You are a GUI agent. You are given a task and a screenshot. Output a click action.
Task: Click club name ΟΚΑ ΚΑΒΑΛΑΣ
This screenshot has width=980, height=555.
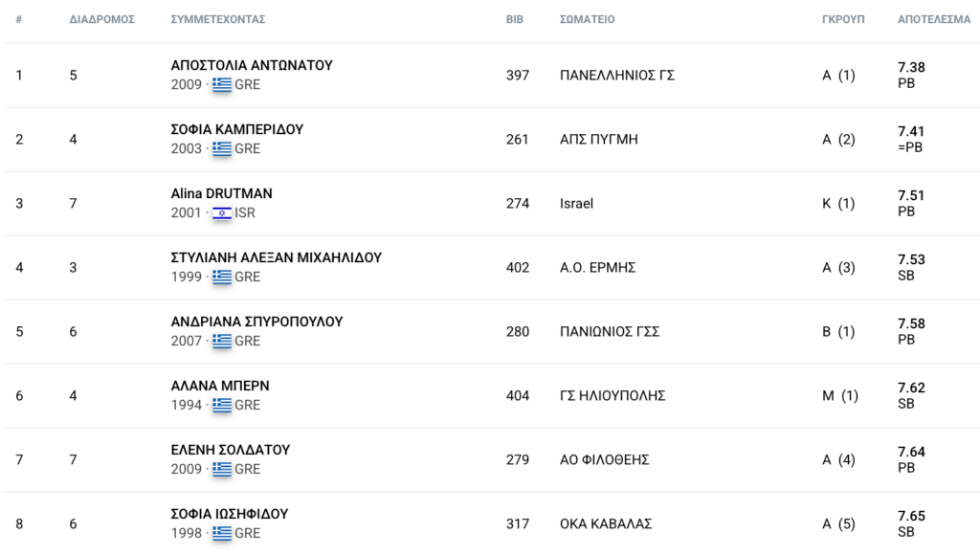tap(605, 524)
